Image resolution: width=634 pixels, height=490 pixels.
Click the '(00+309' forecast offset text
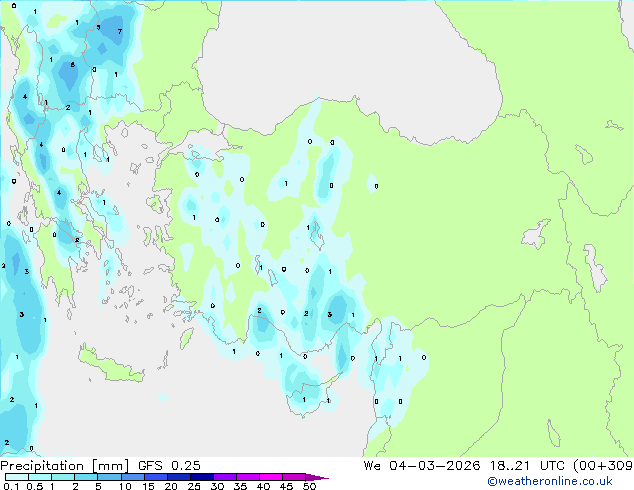(x=603, y=466)
